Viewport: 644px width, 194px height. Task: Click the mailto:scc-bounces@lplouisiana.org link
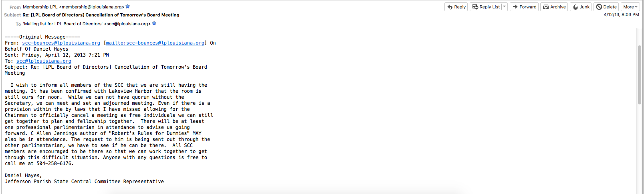click(155, 43)
